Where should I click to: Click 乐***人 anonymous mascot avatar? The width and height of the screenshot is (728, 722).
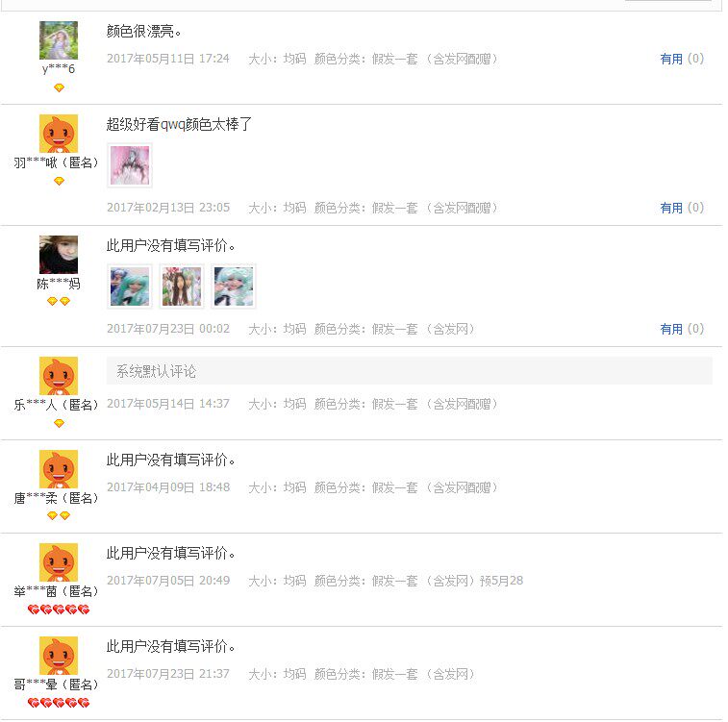[59, 376]
